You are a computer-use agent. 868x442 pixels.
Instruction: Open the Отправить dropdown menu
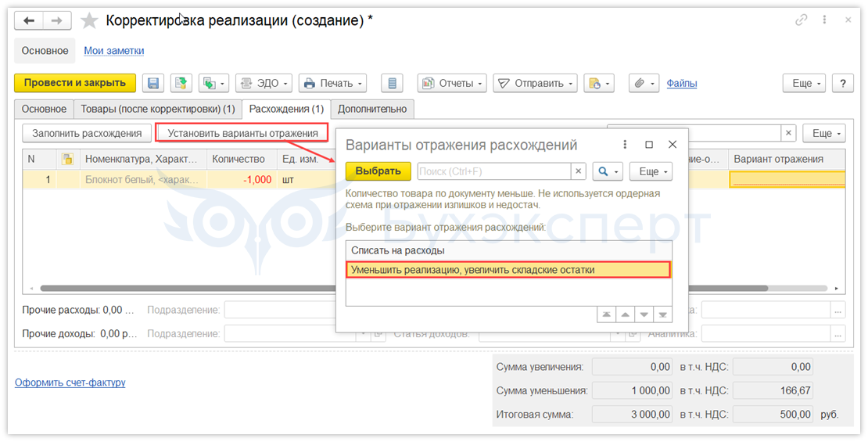click(535, 83)
